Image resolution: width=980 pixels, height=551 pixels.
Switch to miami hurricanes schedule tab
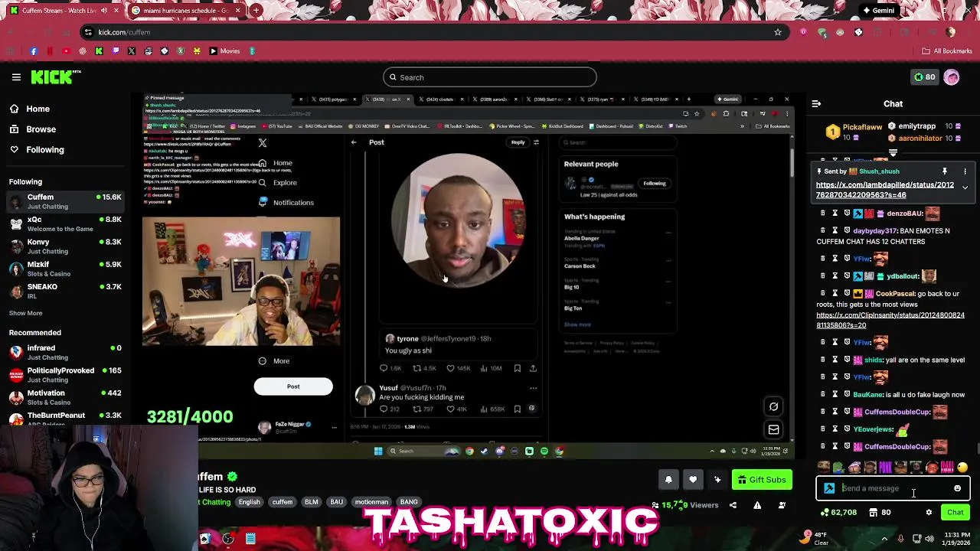point(188,11)
